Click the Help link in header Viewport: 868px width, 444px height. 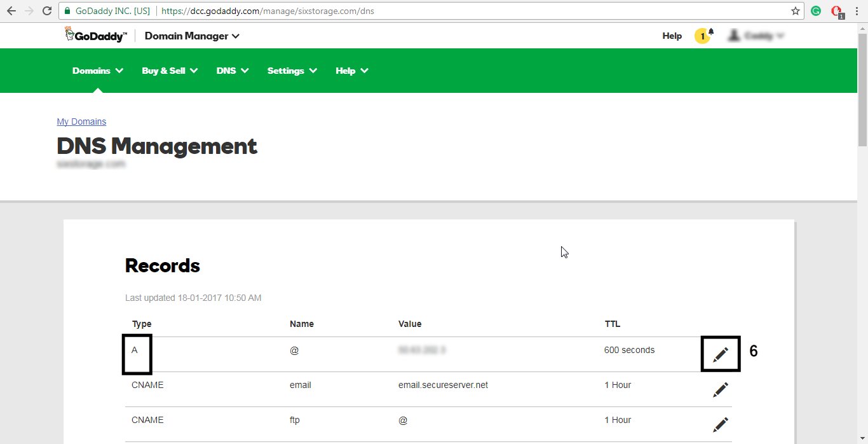point(672,36)
